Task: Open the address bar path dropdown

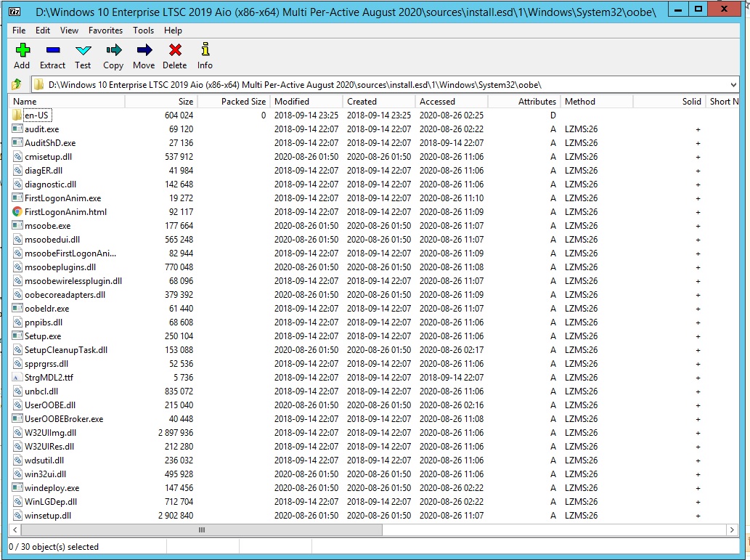Action: (x=733, y=85)
